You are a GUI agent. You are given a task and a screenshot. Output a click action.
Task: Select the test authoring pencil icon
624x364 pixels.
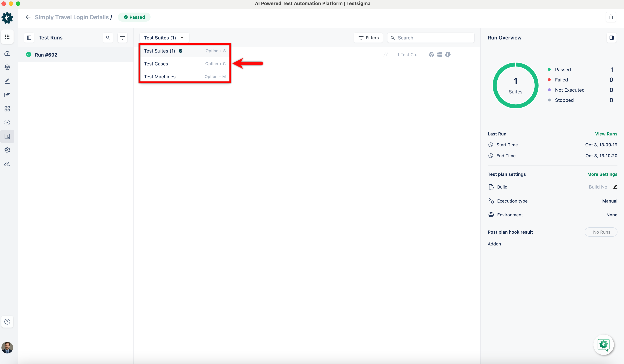7,81
